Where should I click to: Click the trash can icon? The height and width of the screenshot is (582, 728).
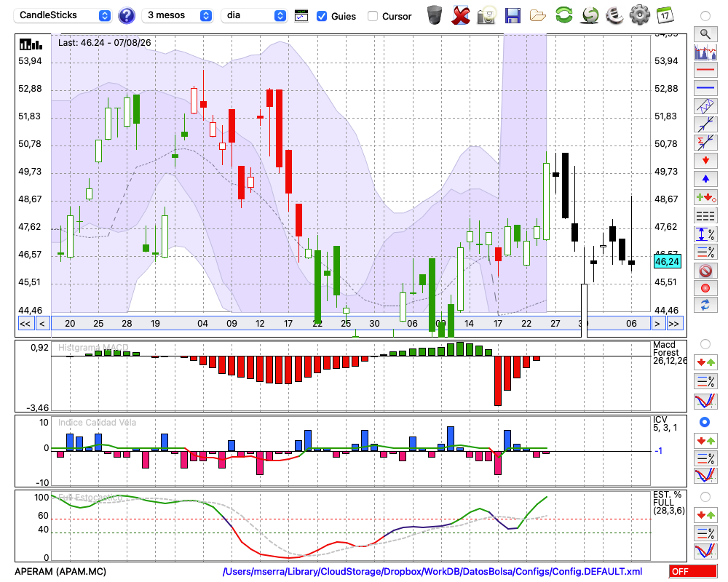pos(435,15)
